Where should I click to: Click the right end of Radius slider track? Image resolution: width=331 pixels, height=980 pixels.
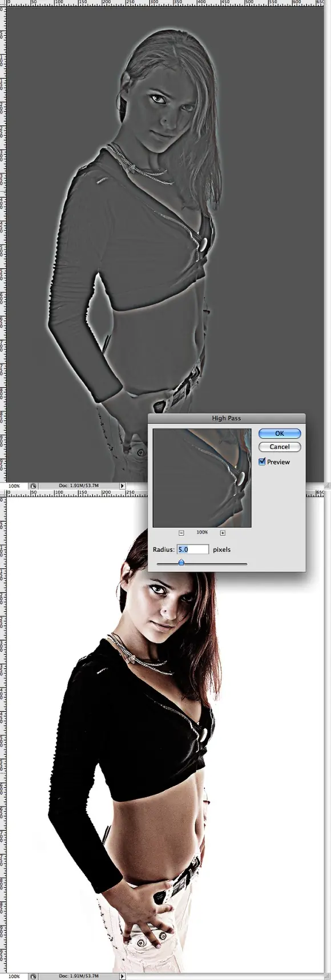(x=246, y=564)
